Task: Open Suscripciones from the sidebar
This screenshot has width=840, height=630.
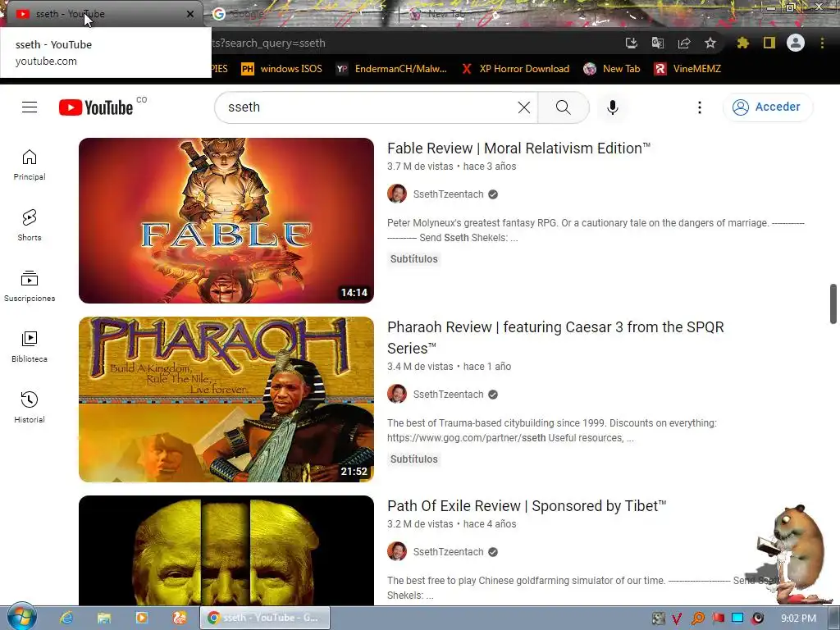Action: pyautogui.click(x=30, y=286)
